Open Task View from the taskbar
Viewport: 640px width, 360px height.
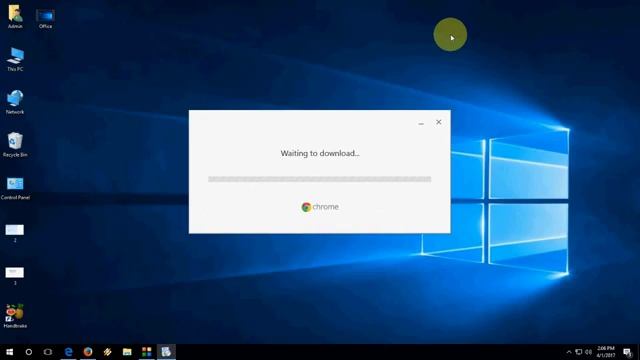click(x=48, y=352)
